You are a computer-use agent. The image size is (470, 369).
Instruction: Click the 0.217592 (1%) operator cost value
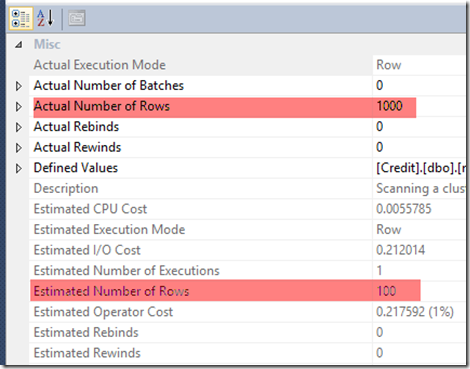coord(415,312)
